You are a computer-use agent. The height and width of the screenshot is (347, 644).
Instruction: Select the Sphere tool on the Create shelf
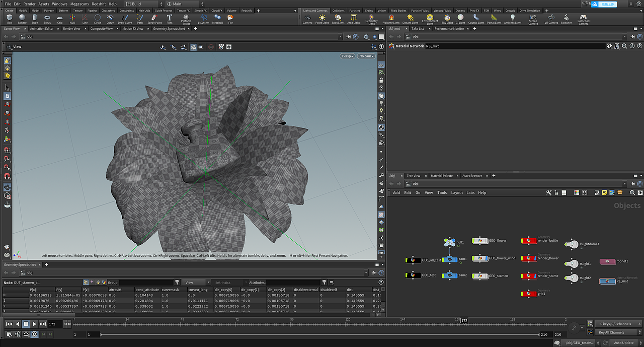pos(22,19)
